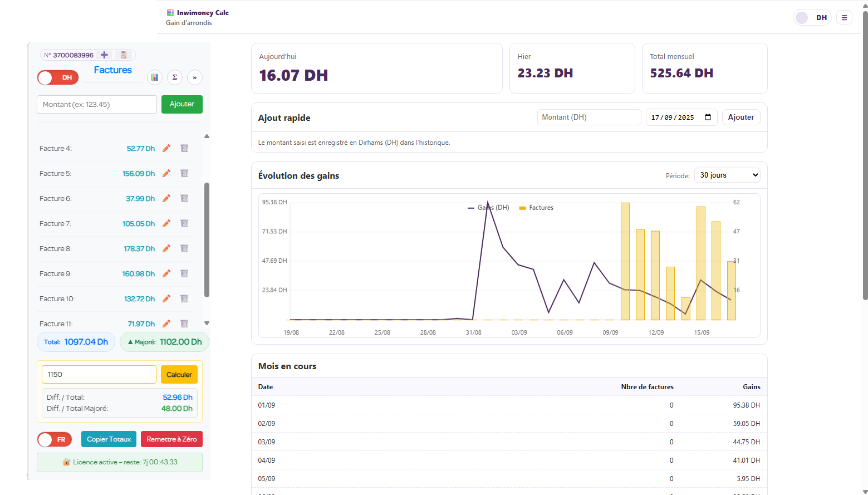Open the hamburger menu in the header
Screen dimensions: 868x495
844,18
